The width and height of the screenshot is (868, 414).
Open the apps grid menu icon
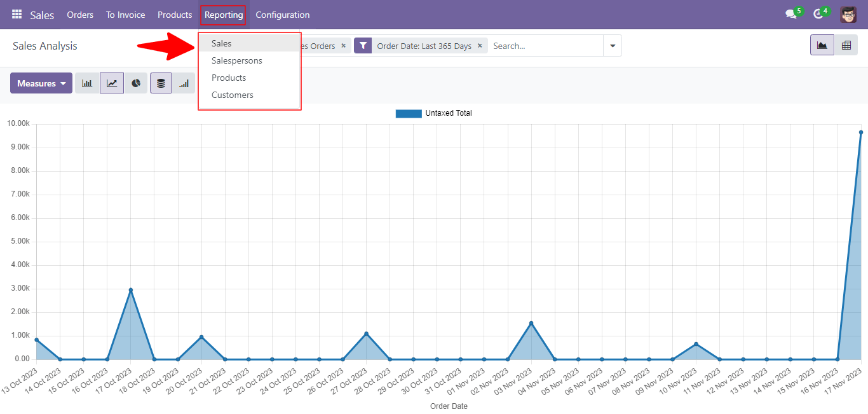coord(17,14)
